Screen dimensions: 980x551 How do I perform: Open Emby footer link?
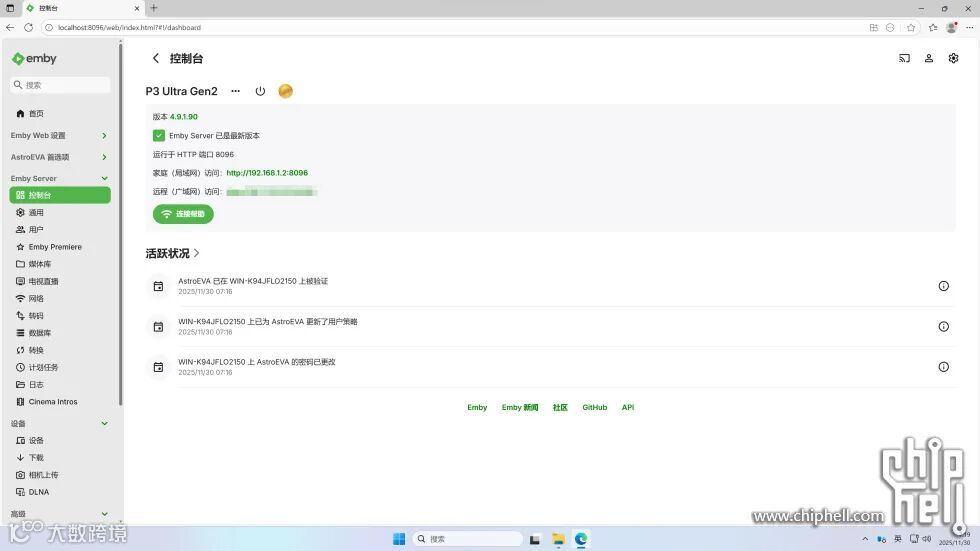(477, 407)
